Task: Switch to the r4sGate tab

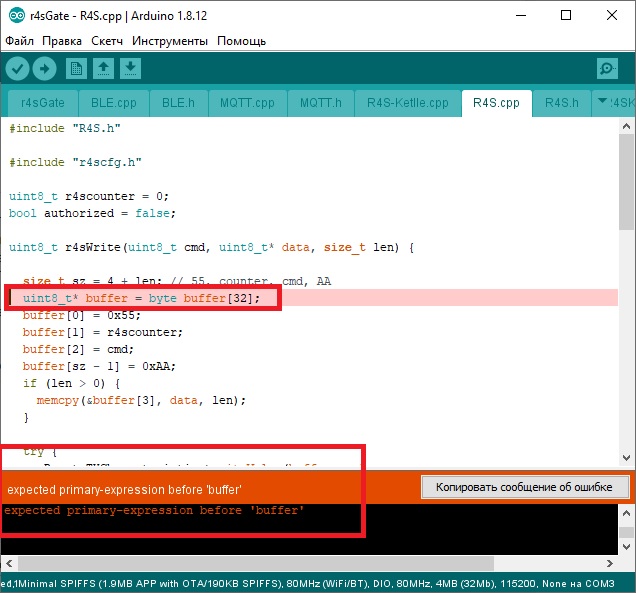Action: coord(44,103)
